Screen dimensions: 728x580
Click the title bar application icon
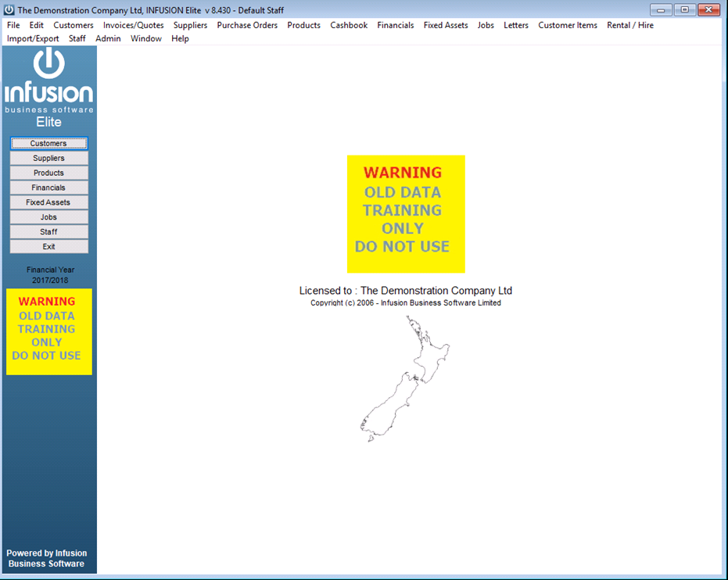coord(9,9)
